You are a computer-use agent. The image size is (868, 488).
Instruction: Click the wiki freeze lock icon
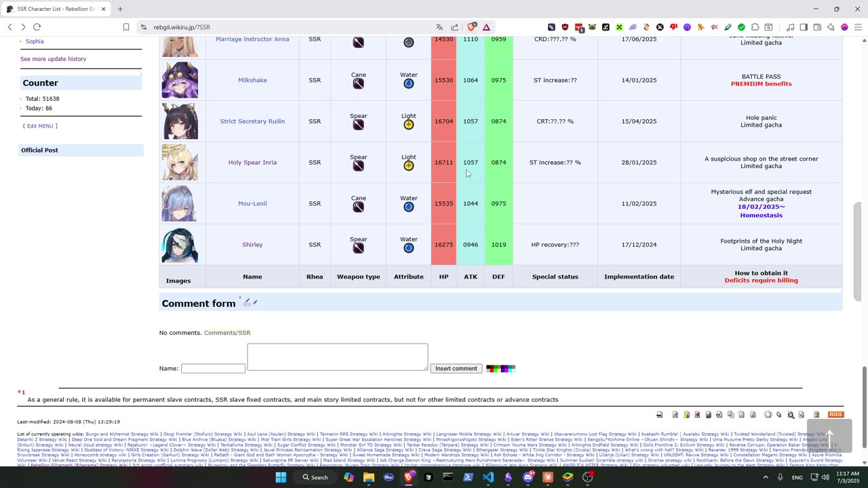[686, 414]
